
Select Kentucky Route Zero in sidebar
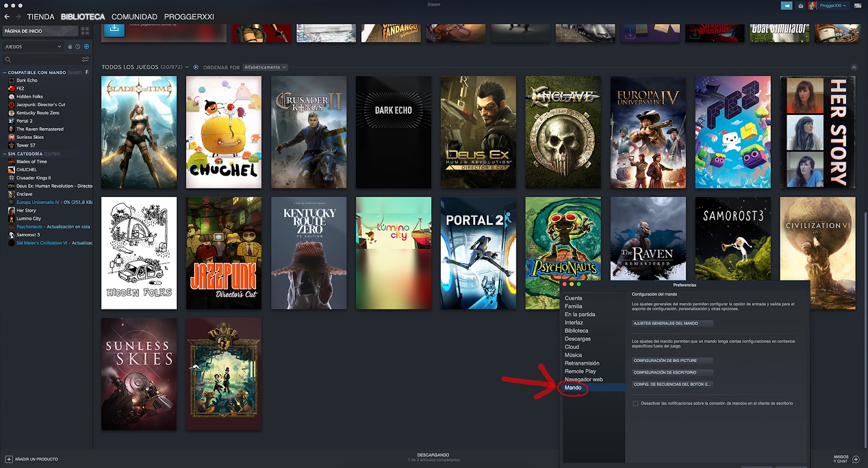(38, 113)
